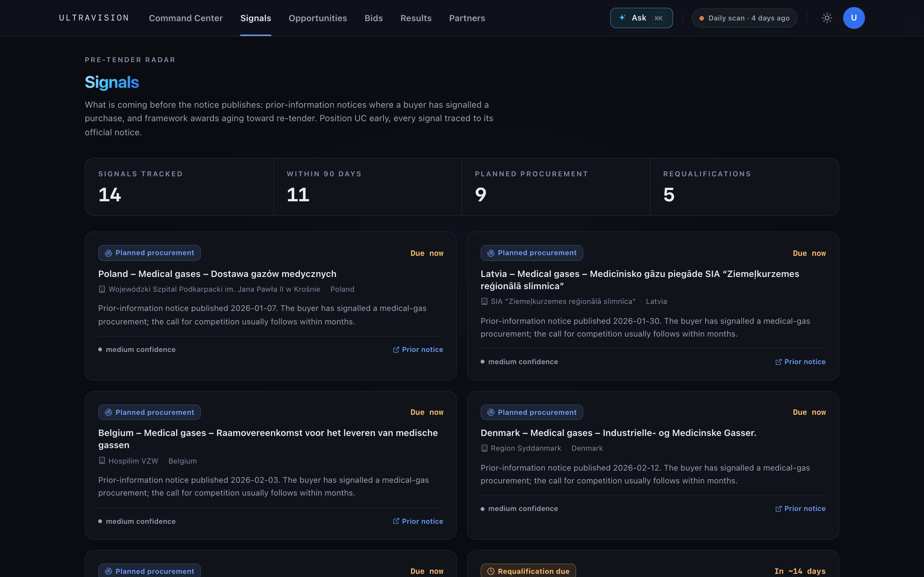Open the user avatar menu
This screenshot has height=577, width=924.
click(854, 18)
